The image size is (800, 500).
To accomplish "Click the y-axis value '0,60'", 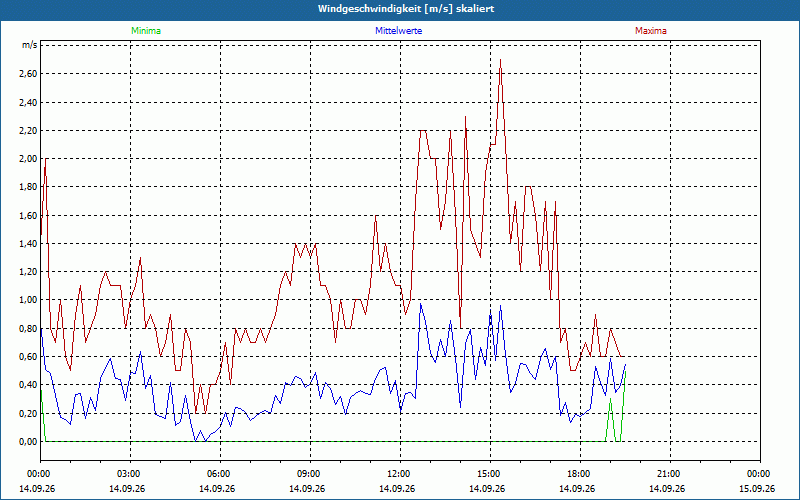I will click(x=28, y=357).
